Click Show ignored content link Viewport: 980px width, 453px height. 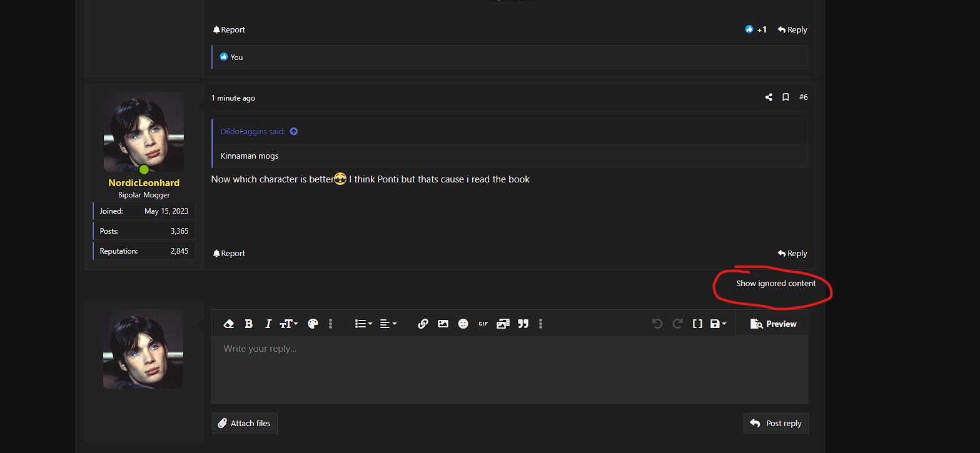[775, 284]
